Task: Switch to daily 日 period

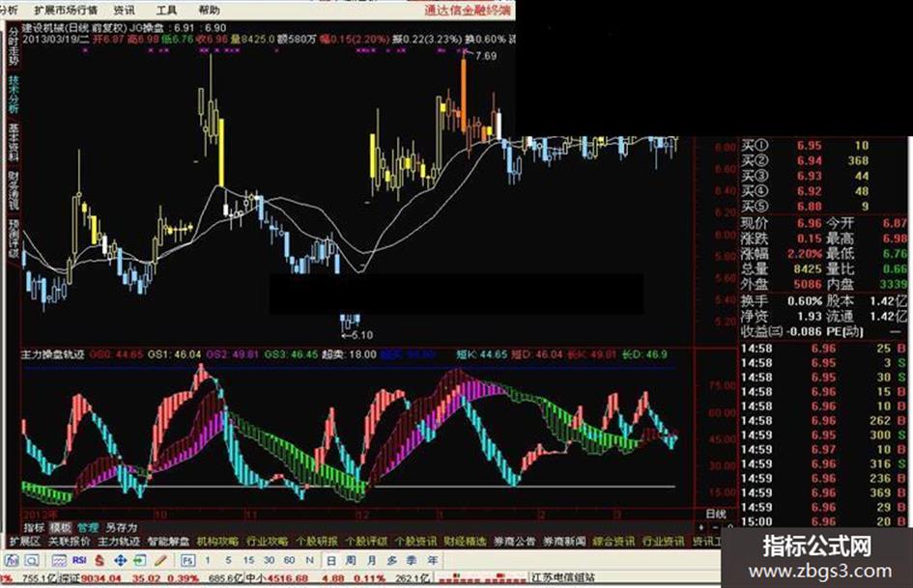Action: tap(330, 560)
